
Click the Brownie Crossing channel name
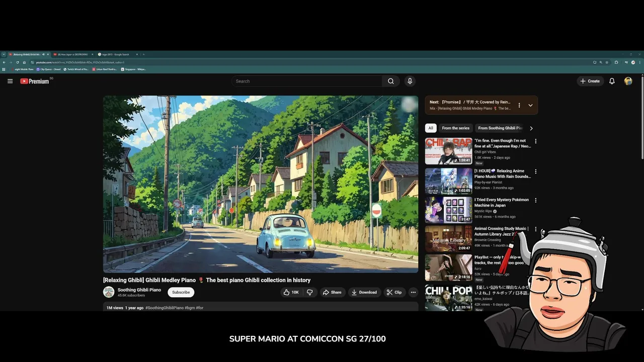488,240
